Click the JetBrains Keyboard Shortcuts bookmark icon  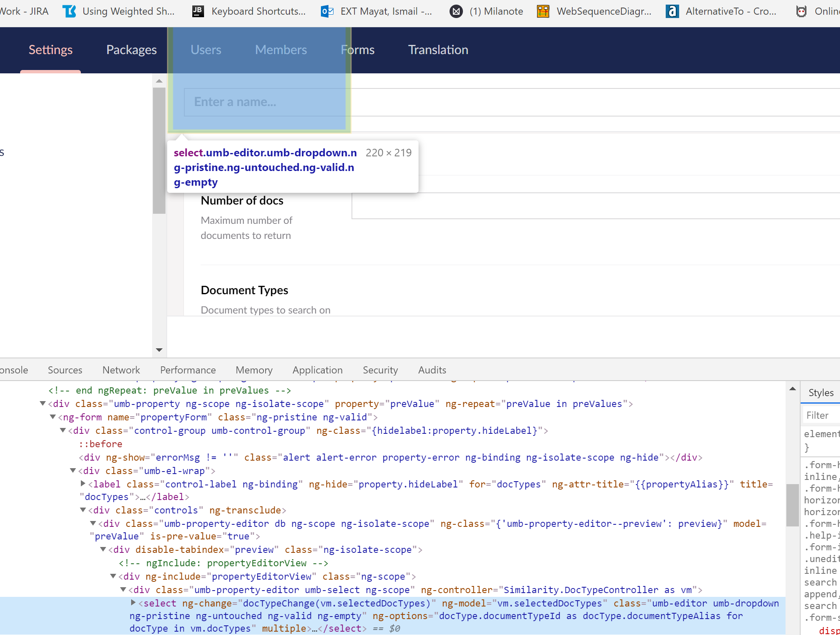tap(198, 11)
